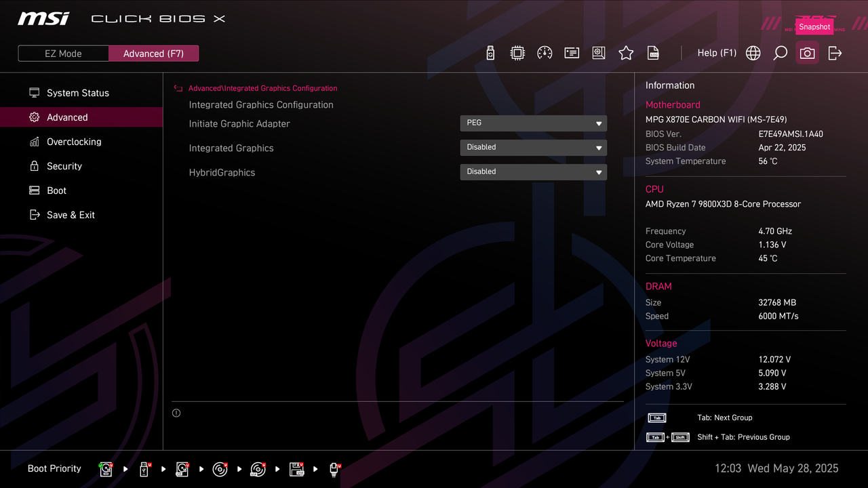The height and width of the screenshot is (488, 868).
Task: Select the network boot device icon
Action: (334, 469)
